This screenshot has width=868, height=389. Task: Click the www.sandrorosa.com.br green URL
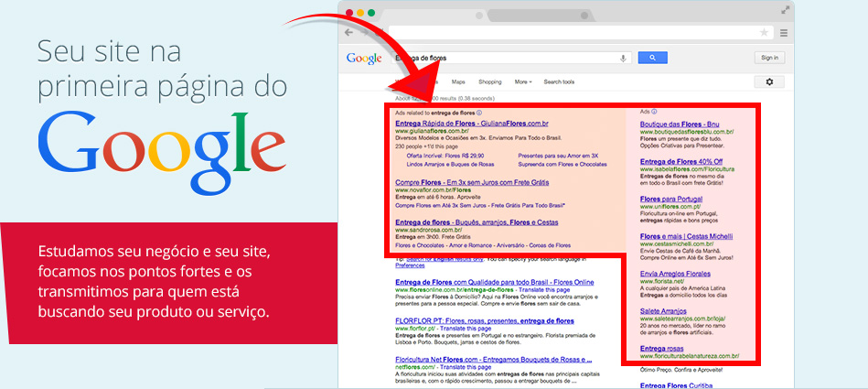coord(428,230)
